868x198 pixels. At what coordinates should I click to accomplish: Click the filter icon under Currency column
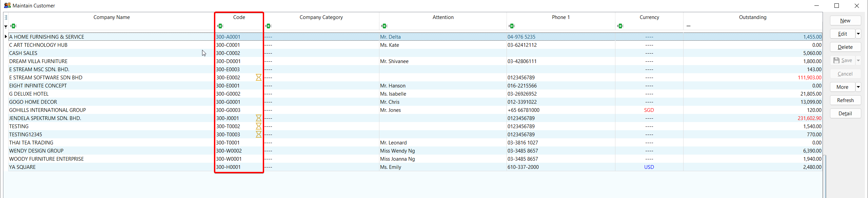(620, 26)
